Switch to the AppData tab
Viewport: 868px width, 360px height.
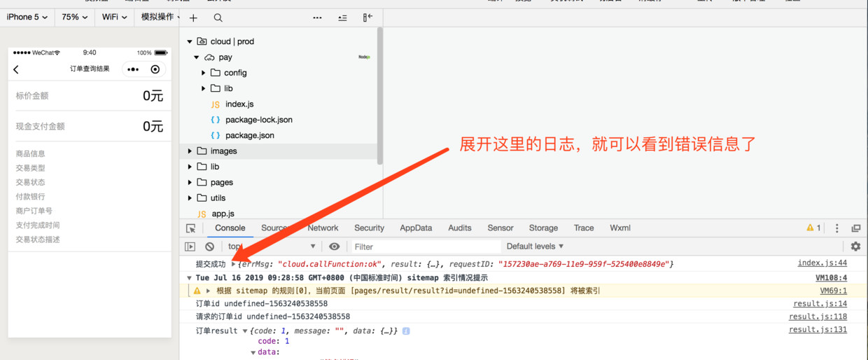point(416,228)
